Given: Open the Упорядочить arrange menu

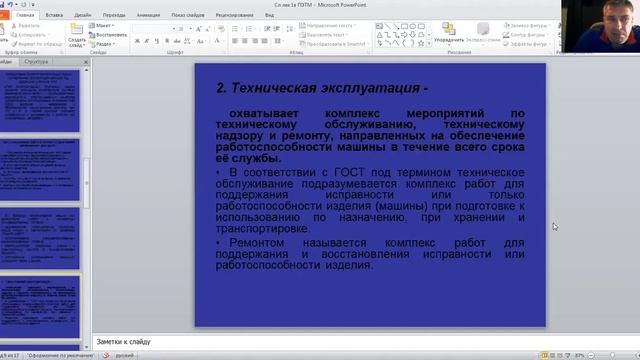Looking at the screenshot, I should pyautogui.click(x=449, y=33).
